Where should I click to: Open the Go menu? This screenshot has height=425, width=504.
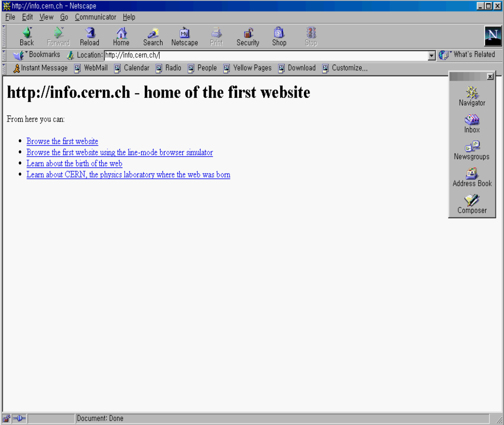click(64, 17)
